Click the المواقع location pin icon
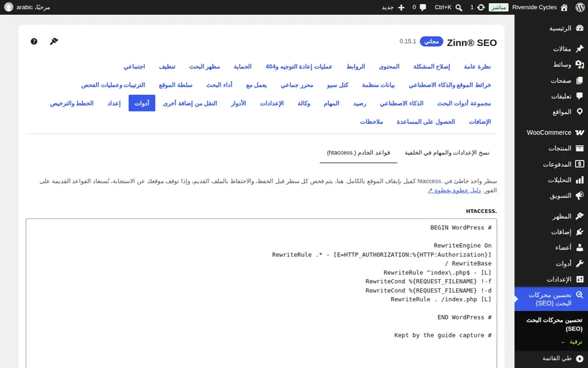This screenshot has height=368, width=588. [580, 112]
